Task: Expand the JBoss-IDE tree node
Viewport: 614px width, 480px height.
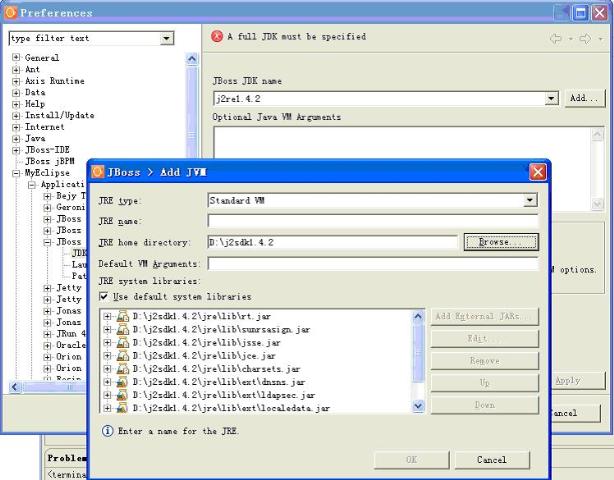Action: (x=16, y=150)
